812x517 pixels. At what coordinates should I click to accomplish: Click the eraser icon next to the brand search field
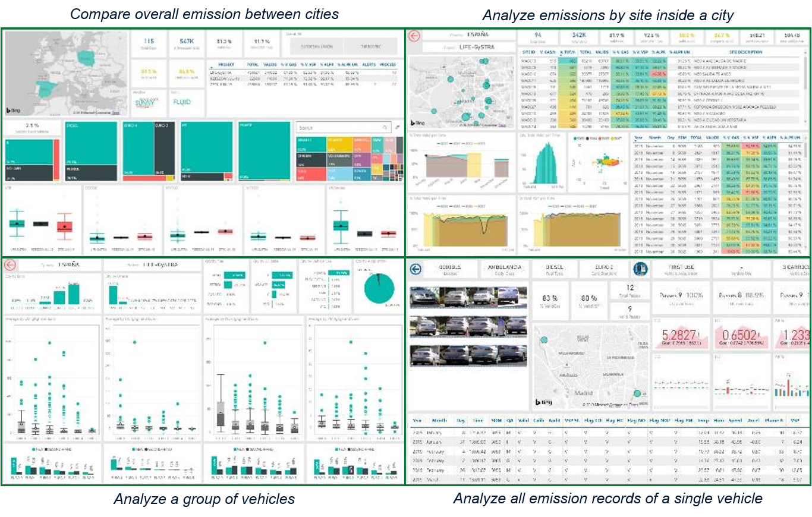tap(396, 127)
